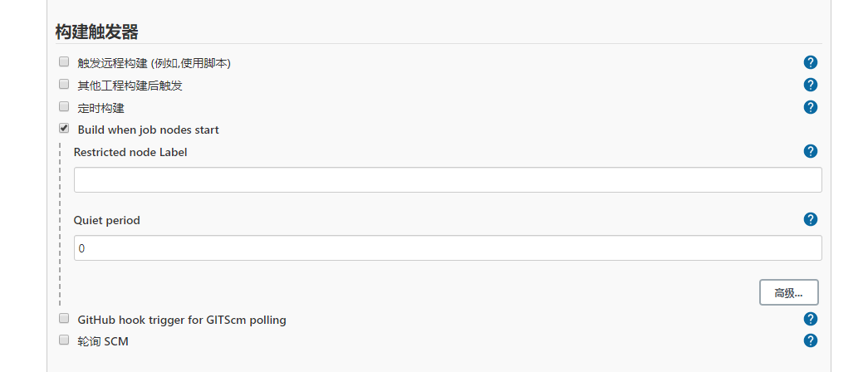
Task: Show help icon for 轮询 SCM
Action: click(x=811, y=340)
